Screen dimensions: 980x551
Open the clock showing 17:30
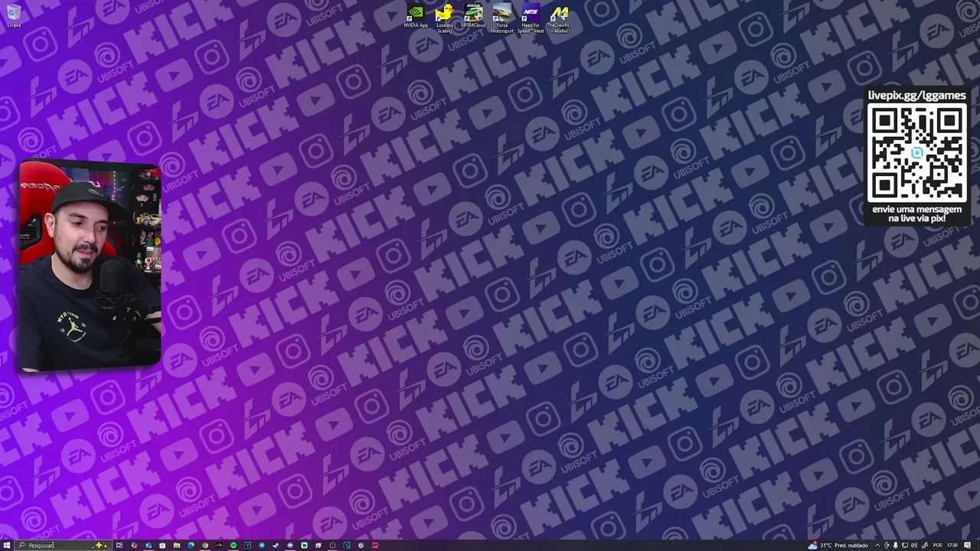click(952, 545)
